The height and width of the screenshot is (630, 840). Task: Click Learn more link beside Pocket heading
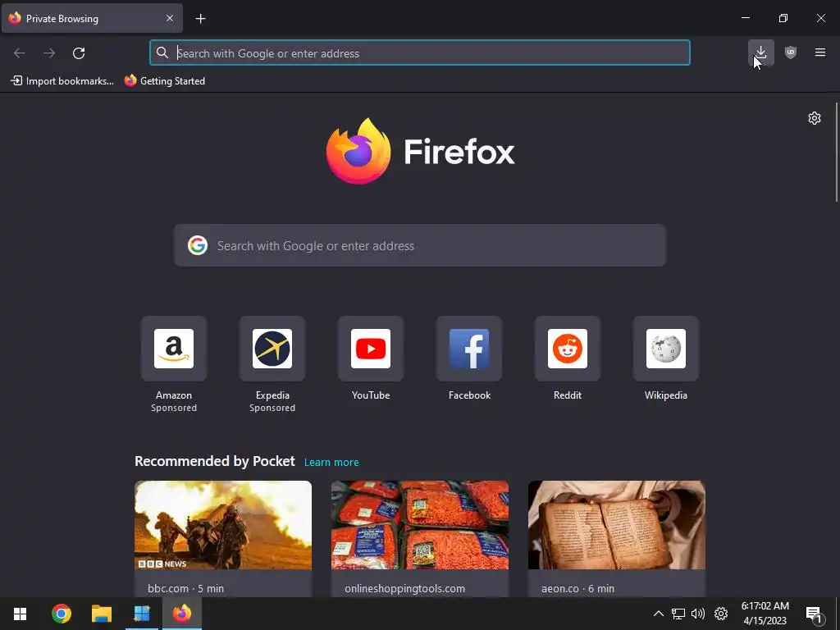tap(331, 463)
